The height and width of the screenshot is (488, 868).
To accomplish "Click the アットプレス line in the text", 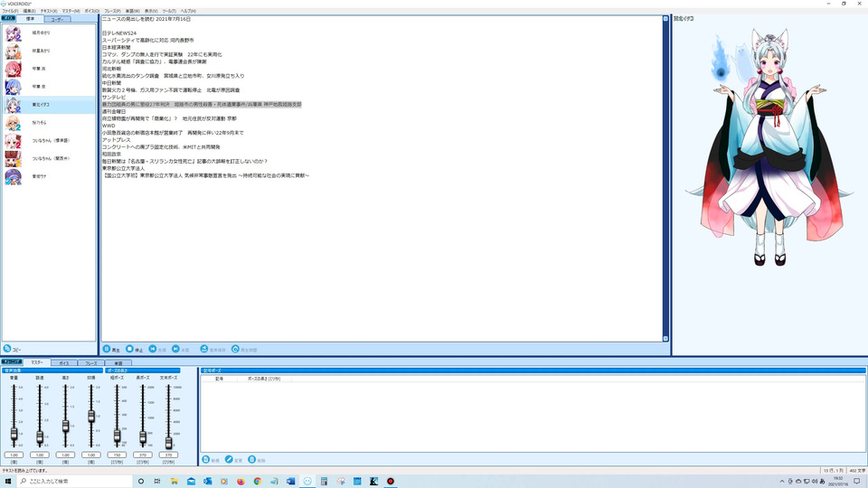I will (x=117, y=140).
